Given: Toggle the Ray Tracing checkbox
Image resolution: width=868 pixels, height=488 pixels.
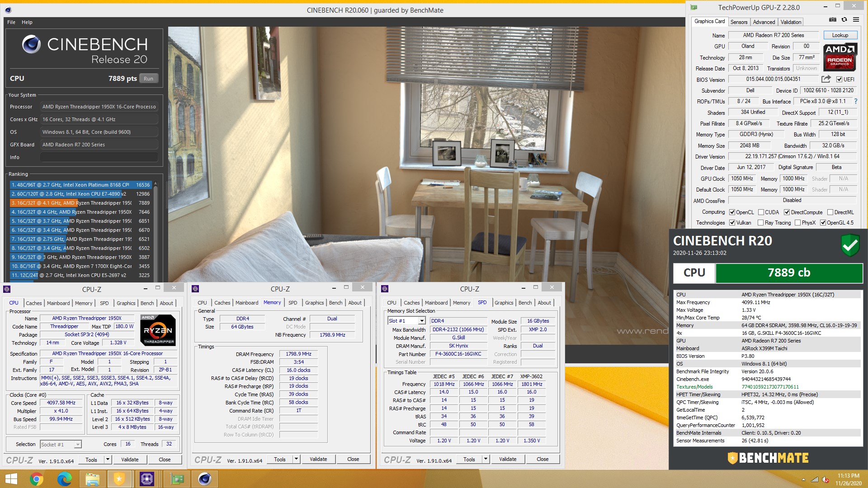Looking at the screenshot, I should click(760, 223).
